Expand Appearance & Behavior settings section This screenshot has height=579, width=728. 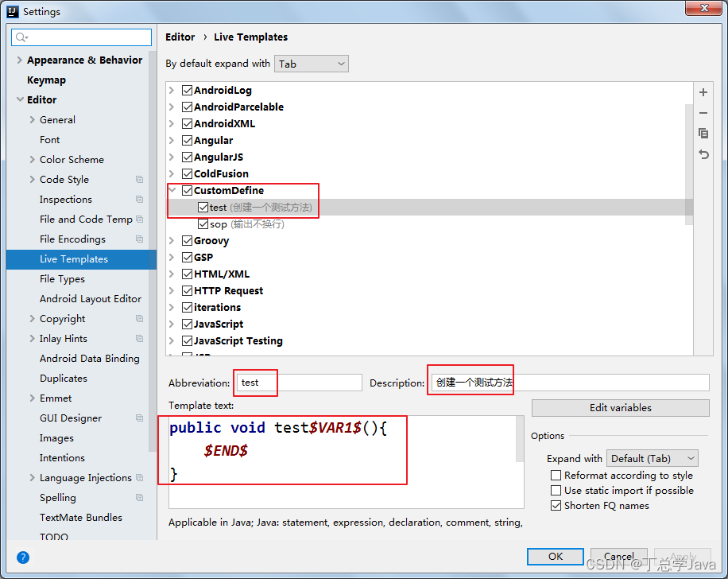pyautogui.click(x=20, y=60)
